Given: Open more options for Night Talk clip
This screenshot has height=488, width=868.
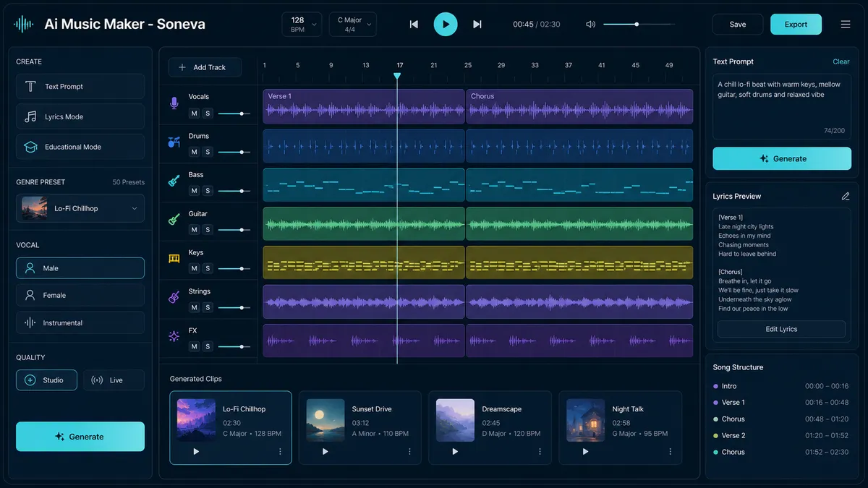Looking at the screenshot, I should tap(670, 451).
